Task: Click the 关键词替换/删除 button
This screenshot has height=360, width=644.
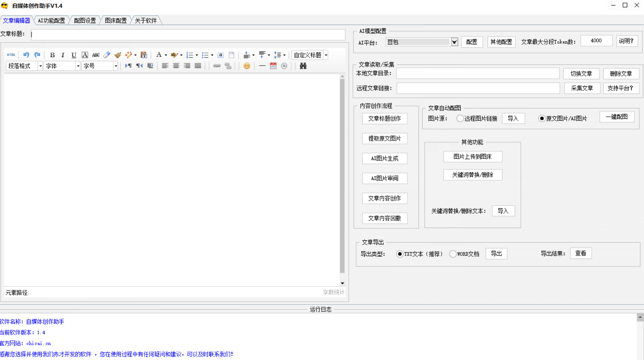Action: pos(473,175)
